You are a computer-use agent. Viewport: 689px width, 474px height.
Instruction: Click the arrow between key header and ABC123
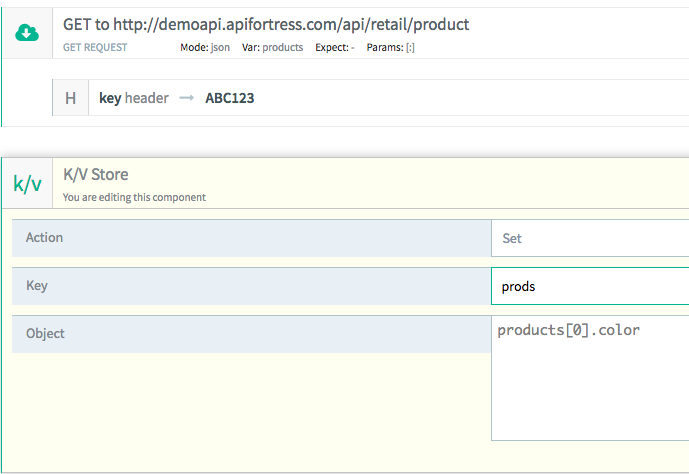point(186,98)
